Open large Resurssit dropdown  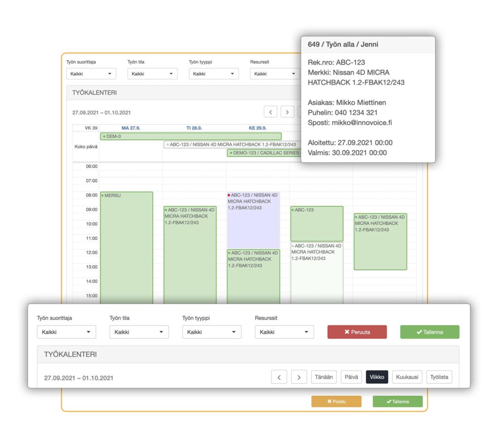[284, 332]
